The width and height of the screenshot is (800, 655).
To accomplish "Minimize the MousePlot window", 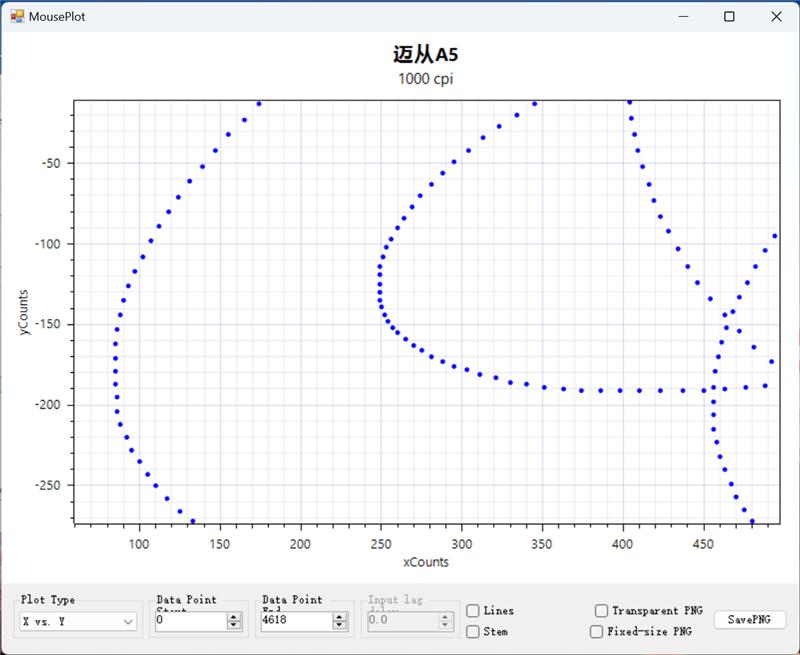I will [x=683, y=16].
